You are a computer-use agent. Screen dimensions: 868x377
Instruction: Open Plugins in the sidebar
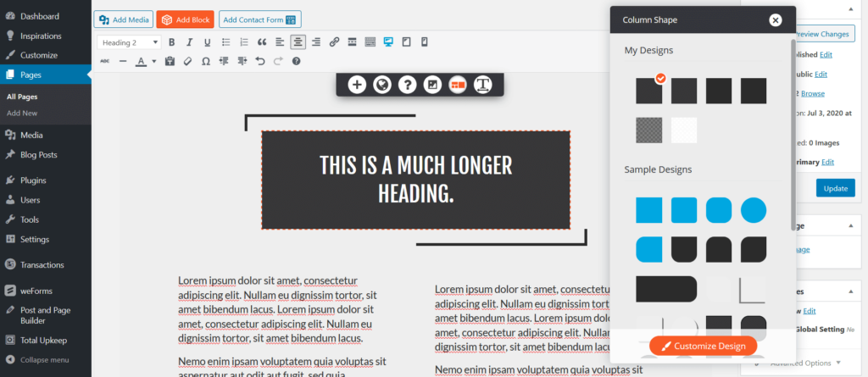33,180
